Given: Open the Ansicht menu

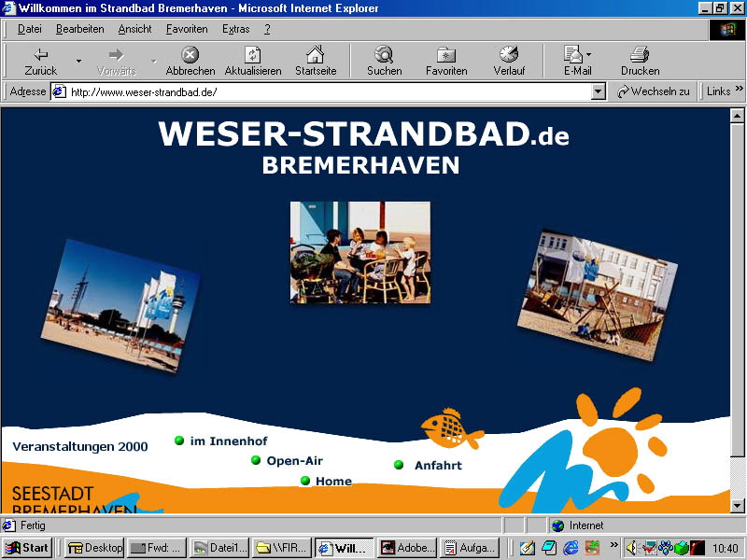Looking at the screenshot, I should tap(134, 30).
